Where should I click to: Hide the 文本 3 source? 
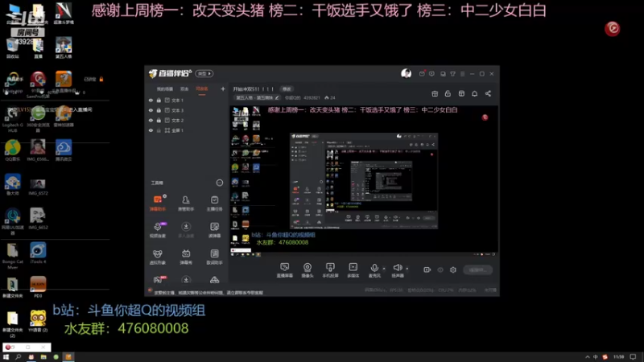pyautogui.click(x=151, y=110)
